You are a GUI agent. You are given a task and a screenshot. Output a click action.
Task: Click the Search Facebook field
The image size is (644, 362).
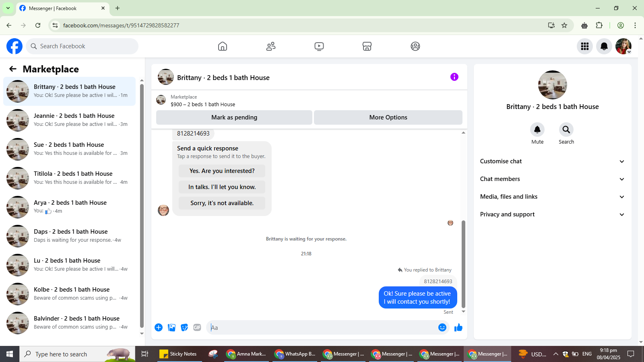coord(82,46)
